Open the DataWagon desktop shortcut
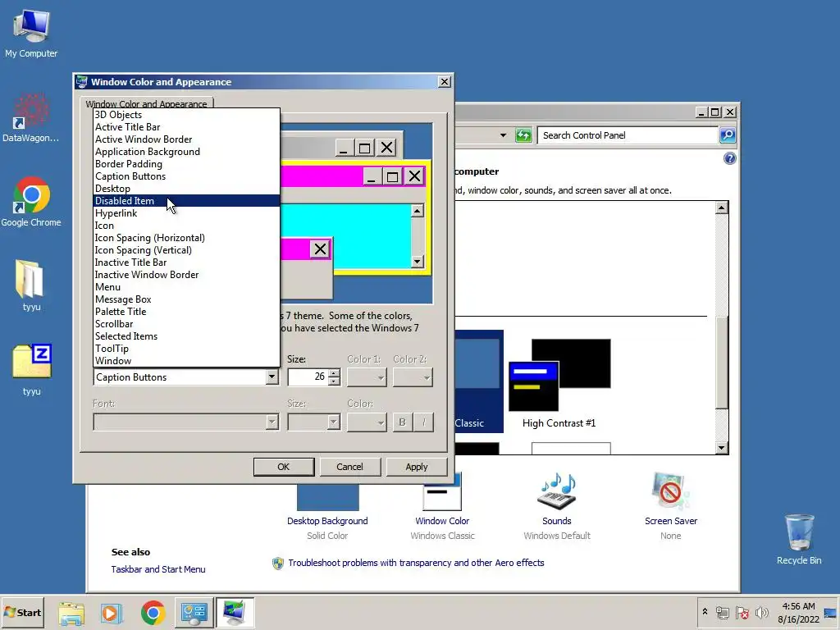Viewport: 840px width, 630px height. (31, 118)
